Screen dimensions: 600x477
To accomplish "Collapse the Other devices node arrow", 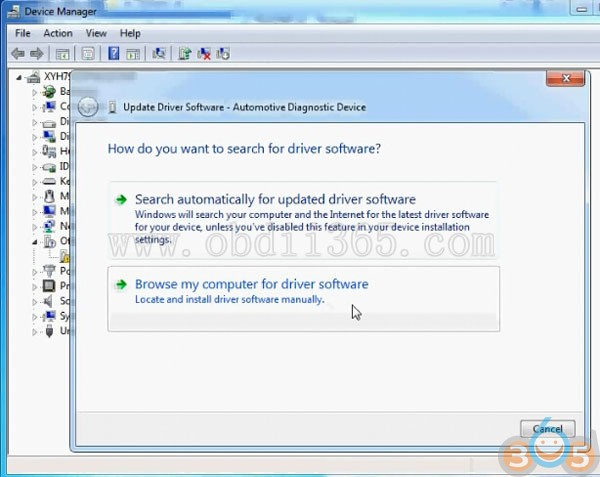I will click(34, 242).
